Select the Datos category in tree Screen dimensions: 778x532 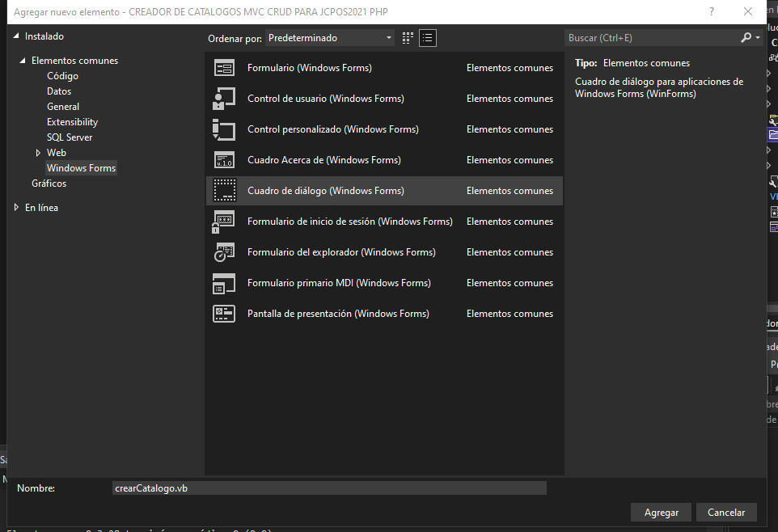click(x=59, y=91)
